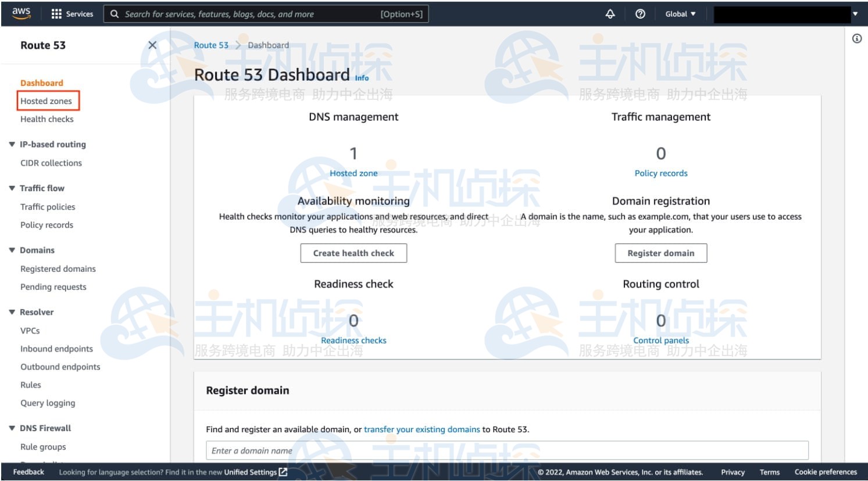This screenshot has height=481, width=868.
Task: Collapse the IP-based routing section
Action: click(12, 145)
